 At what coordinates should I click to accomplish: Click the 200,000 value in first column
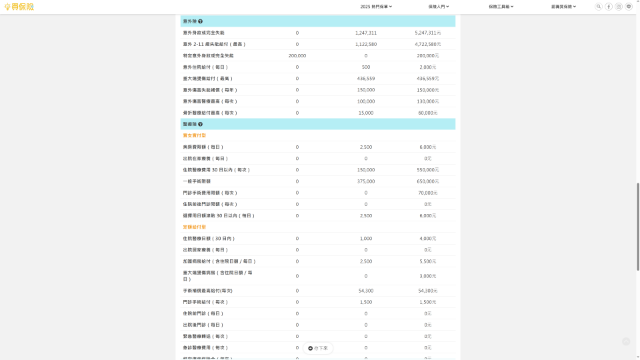coord(297,56)
